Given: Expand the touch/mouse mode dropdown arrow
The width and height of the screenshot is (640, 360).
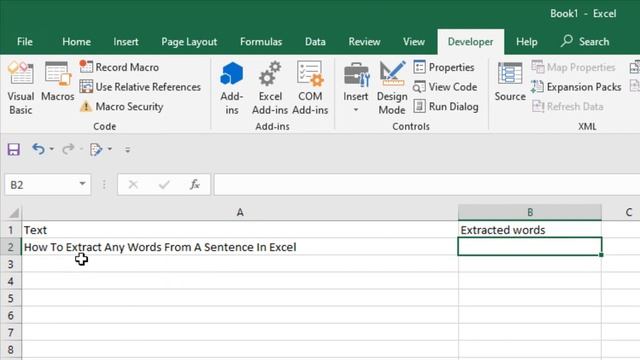Looking at the screenshot, I should coord(110,149).
